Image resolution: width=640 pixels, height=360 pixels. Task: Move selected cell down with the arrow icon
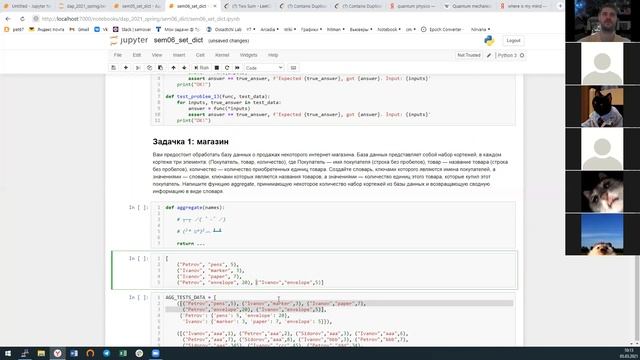click(x=184, y=68)
